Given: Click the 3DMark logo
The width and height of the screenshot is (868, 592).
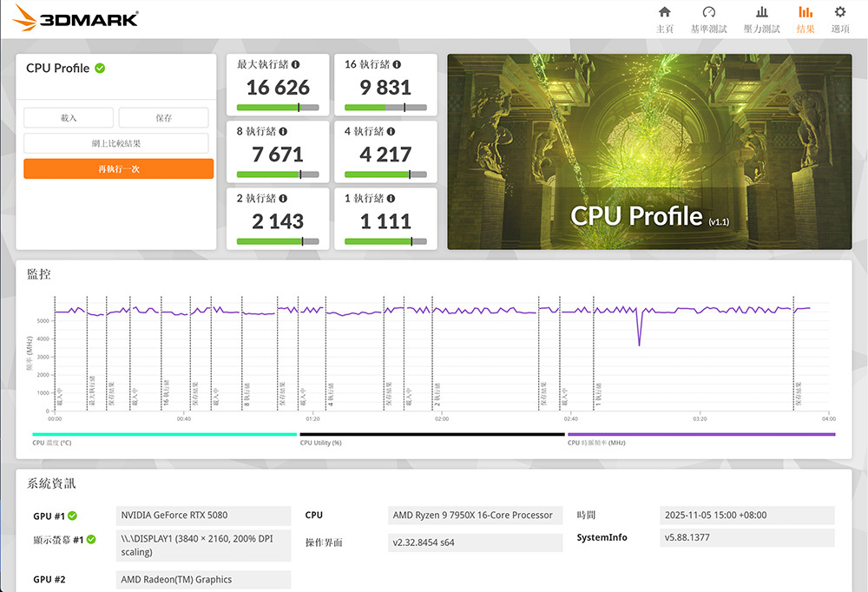Looking at the screenshot, I should click(x=76, y=17).
